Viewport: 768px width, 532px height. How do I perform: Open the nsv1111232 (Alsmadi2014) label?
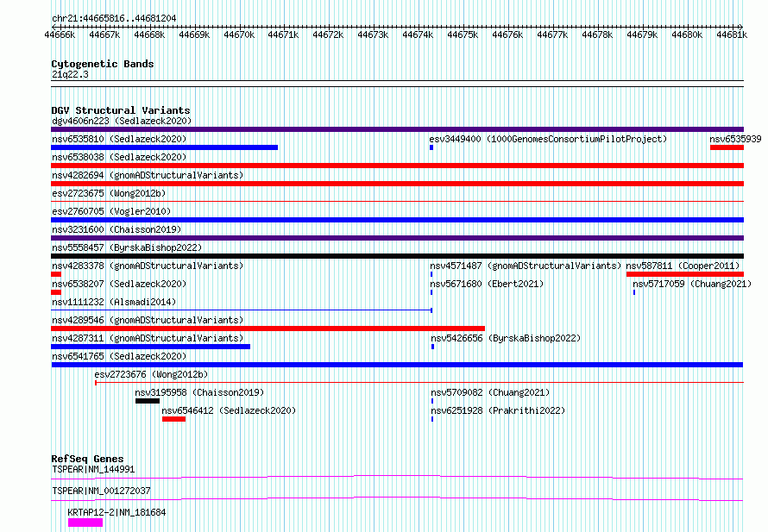[114, 302]
